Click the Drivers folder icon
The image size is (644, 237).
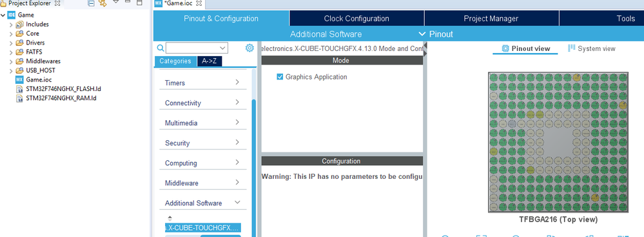pos(20,43)
